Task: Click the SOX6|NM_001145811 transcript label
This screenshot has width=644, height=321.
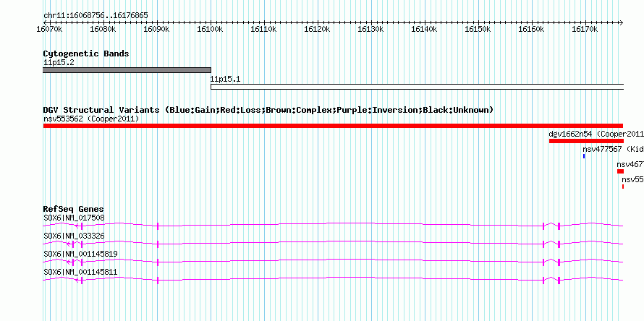Action: tap(80, 272)
